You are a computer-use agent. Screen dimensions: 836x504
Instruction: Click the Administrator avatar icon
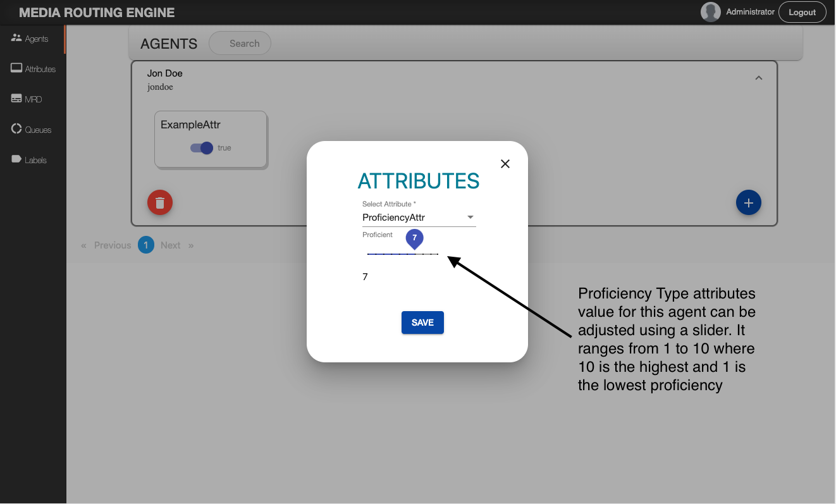pos(711,12)
